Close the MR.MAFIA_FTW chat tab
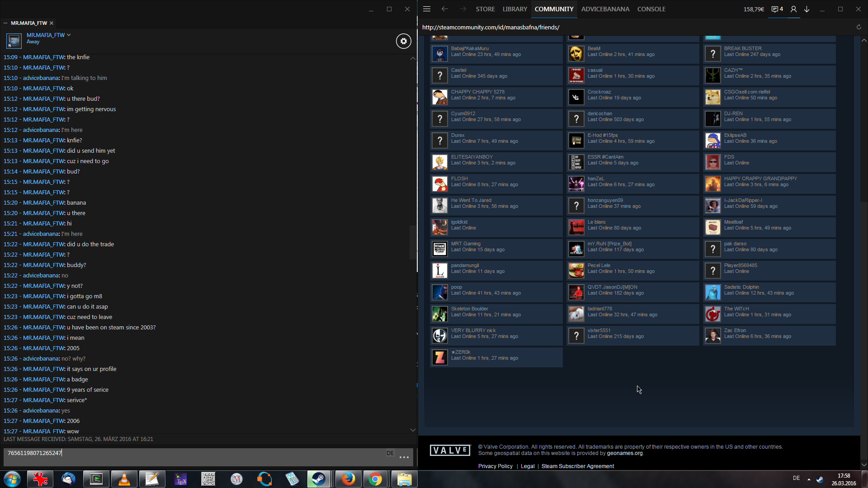The width and height of the screenshot is (868, 488). 52,23
